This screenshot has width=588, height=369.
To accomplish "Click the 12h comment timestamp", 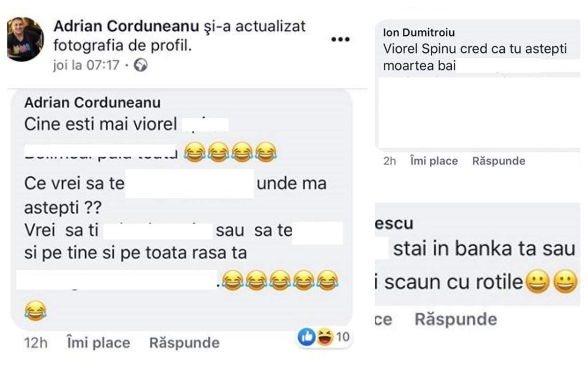I will pyautogui.click(x=36, y=343).
